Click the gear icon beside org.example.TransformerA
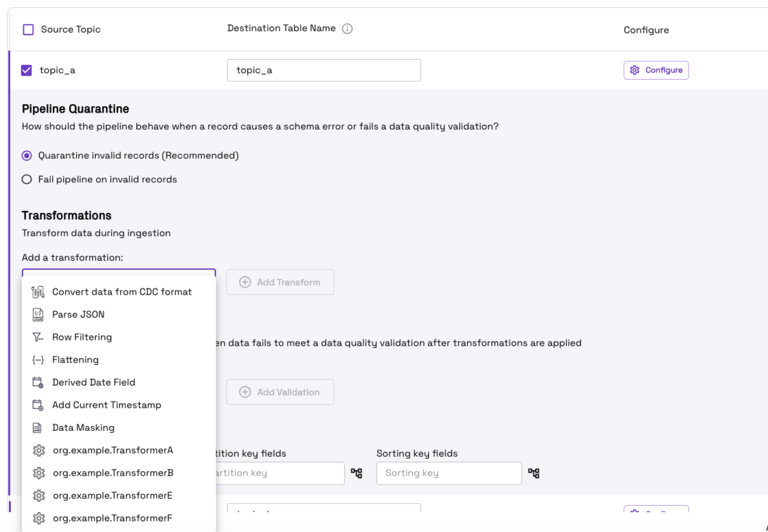This screenshot has width=768, height=532. click(39, 450)
